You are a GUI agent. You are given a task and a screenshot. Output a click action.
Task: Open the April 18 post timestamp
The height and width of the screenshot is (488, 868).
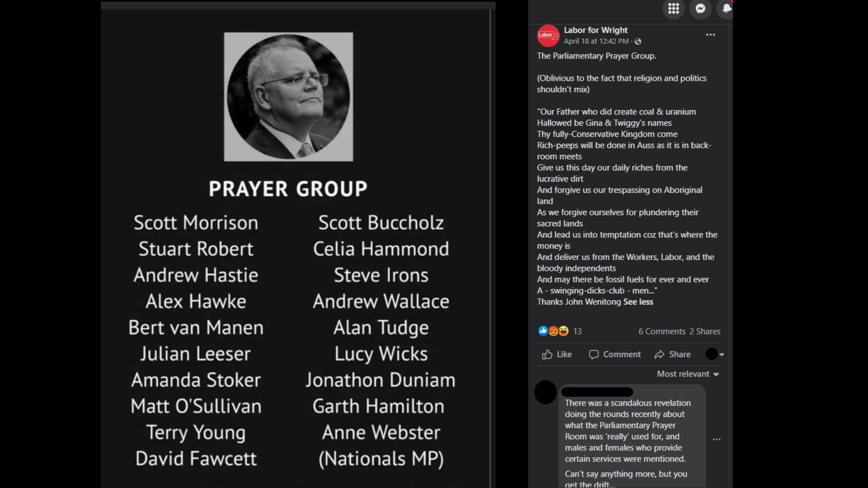pos(596,41)
